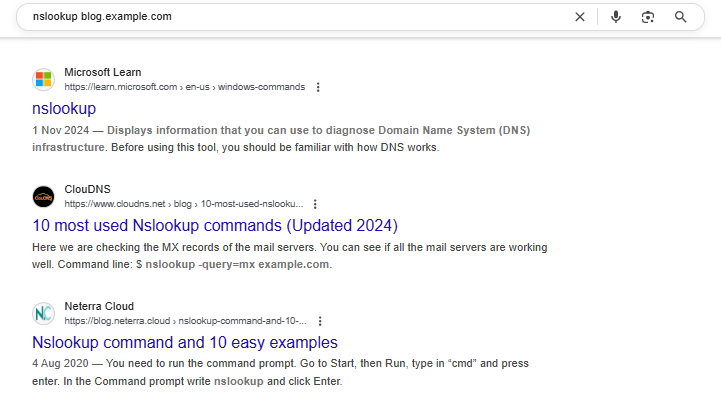This screenshot has height=411, width=721.
Task: Click the Microsoft Learn favicon logo
Action: pos(43,79)
